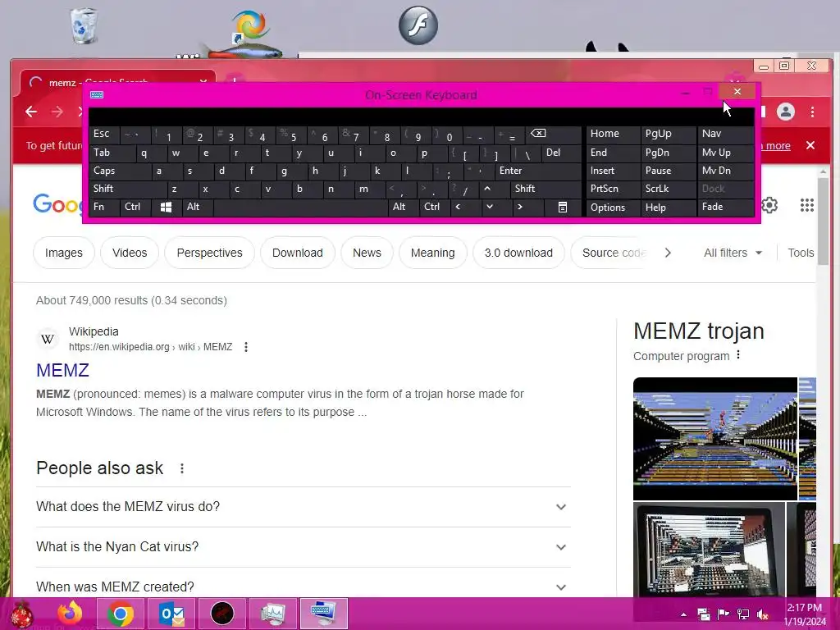Viewport: 840px width, 630px height.
Task: Select the Perspectives filter chip
Action: pyautogui.click(x=209, y=253)
